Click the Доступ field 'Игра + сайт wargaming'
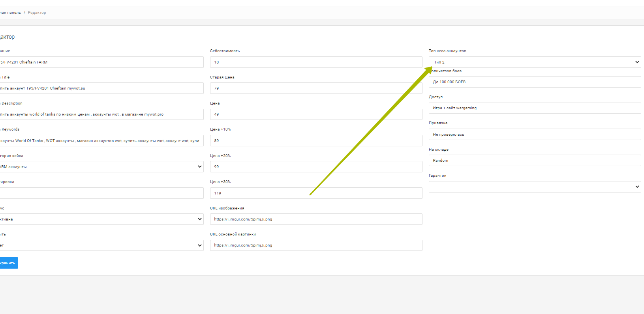Image resolution: width=644 pixels, height=314 pixels. pyautogui.click(x=534, y=108)
